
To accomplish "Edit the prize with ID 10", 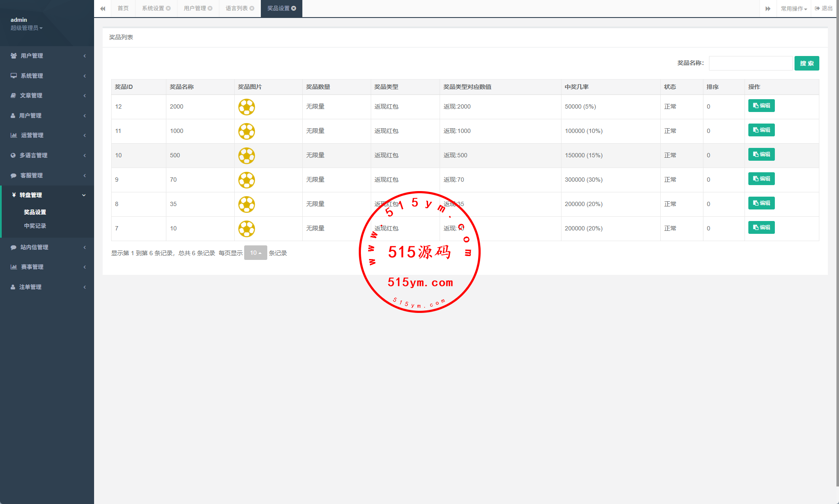I will pos(761,154).
